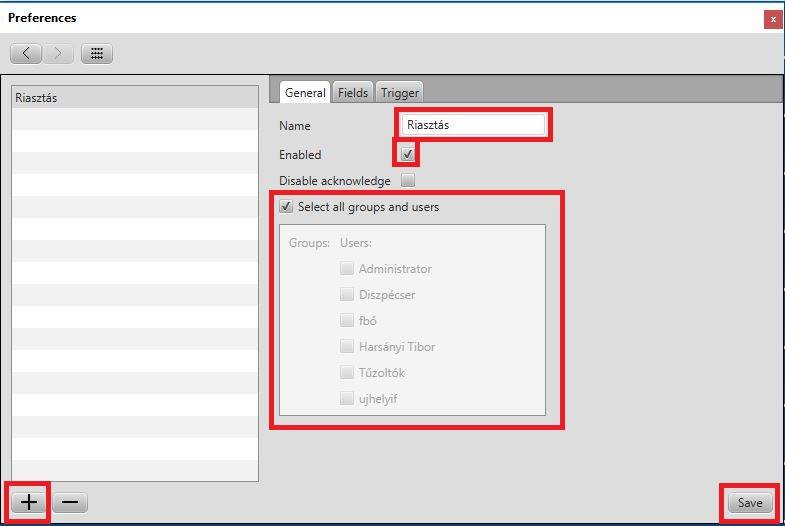Uncheck Select all groups and users
The height and width of the screenshot is (526, 785).
pos(287,207)
